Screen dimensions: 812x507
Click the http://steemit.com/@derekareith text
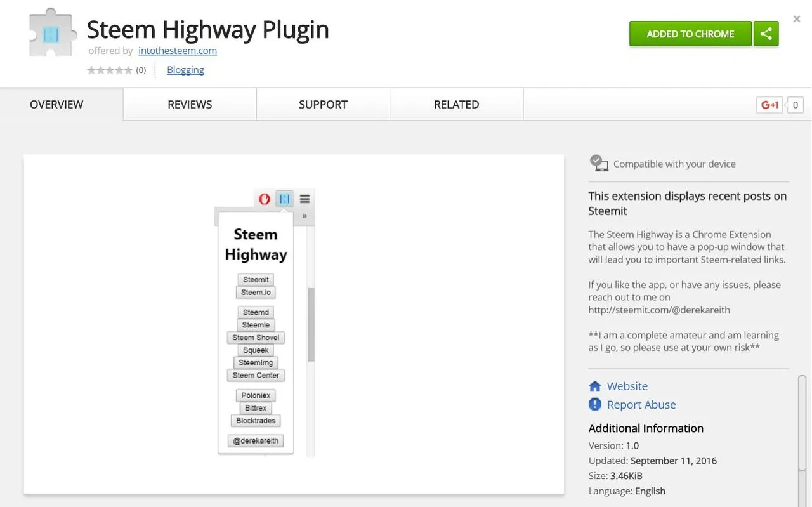pos(659,310)
